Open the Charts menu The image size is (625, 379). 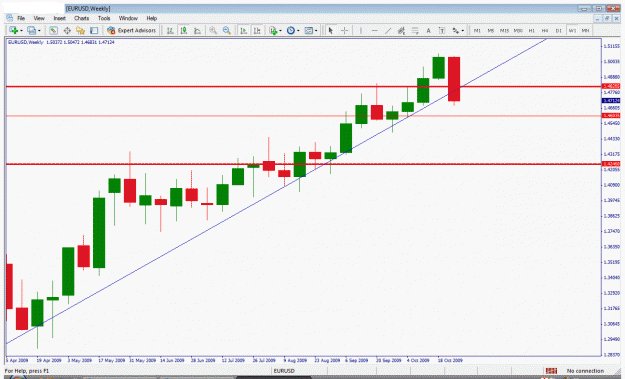pos(81,18)
